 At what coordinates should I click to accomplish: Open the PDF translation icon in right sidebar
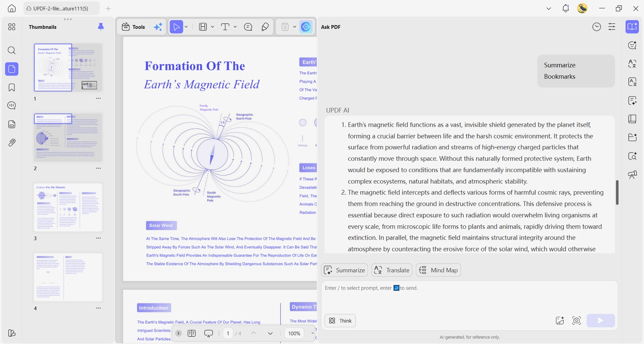pyautogui.click(x=633, y=82)
